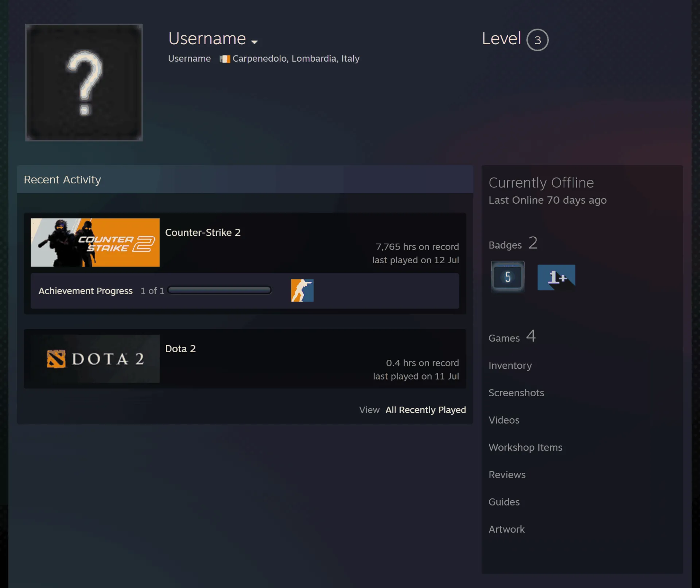Click 'Currently Offline' status text
The width and height of the screenshot is (700, 588).
[541, 183]
